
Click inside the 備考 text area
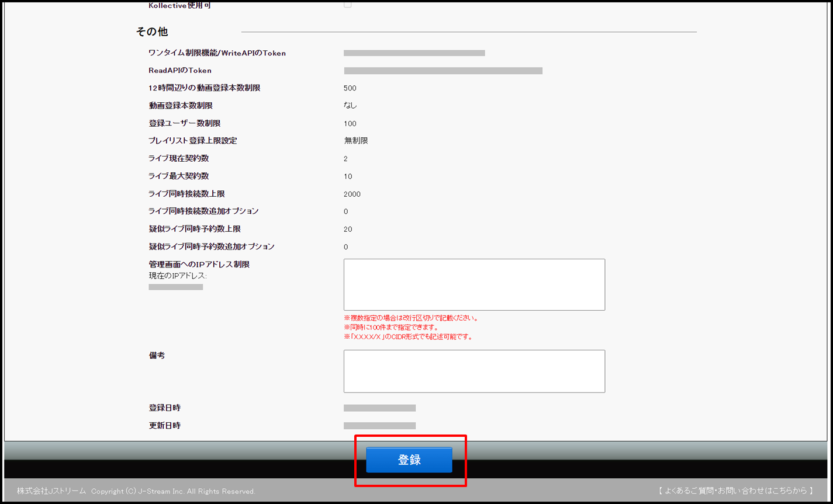pos(474,371)
